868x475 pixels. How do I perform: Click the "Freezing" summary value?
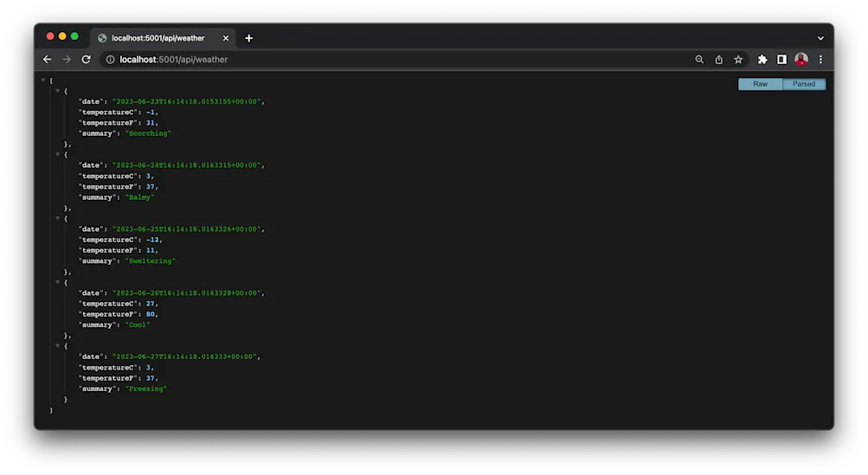pos(146,388)
